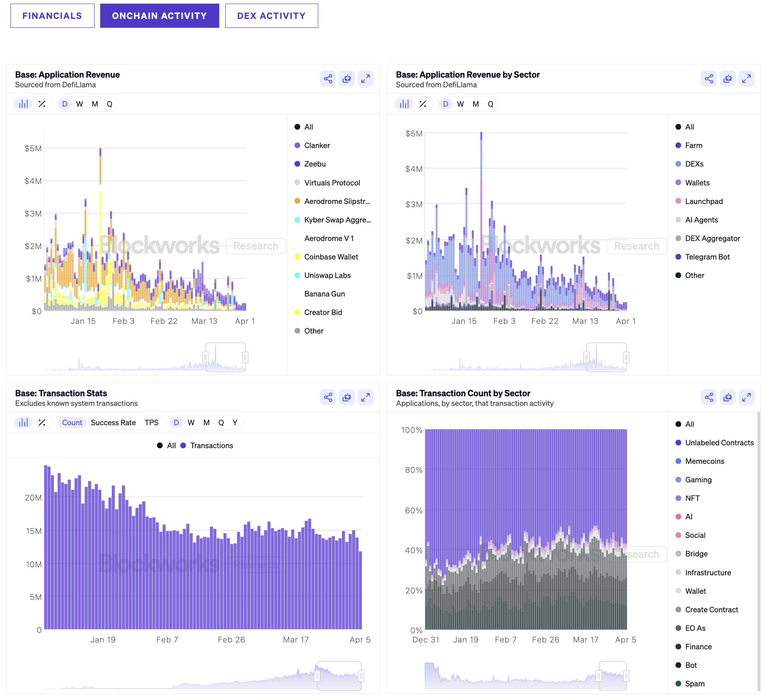Toggle AI Agents sector in revenue legend
766x700 pixels.
click(697, 220)
